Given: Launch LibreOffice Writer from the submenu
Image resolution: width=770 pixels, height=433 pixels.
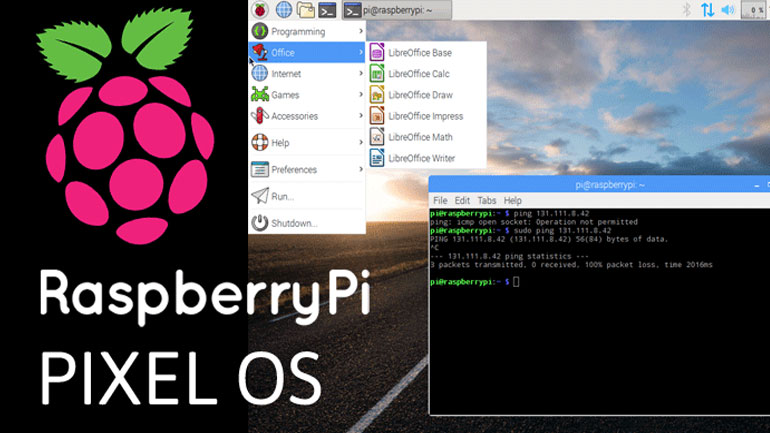Looking at the screenshot, I should coord(426,158).
